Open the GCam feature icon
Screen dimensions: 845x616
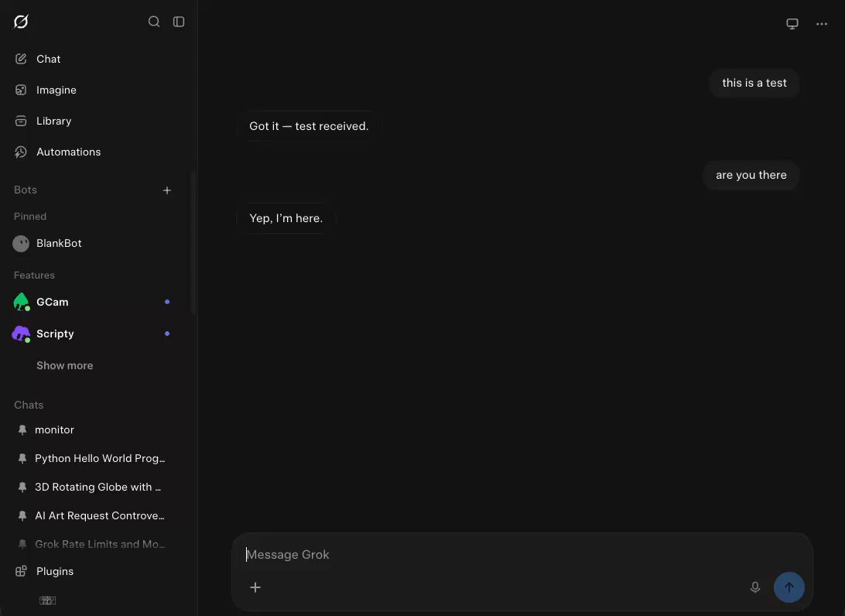tap(21, 302)
